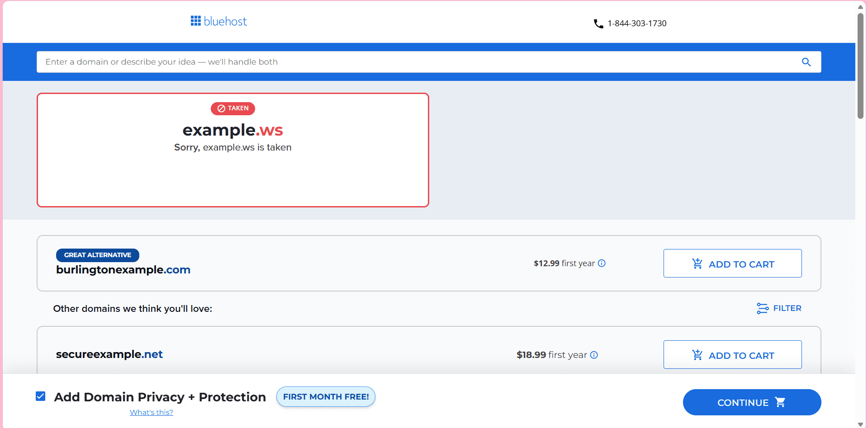Add secureexample.net to cart
The image size is (868, 428).
click(x=732, y=355)
